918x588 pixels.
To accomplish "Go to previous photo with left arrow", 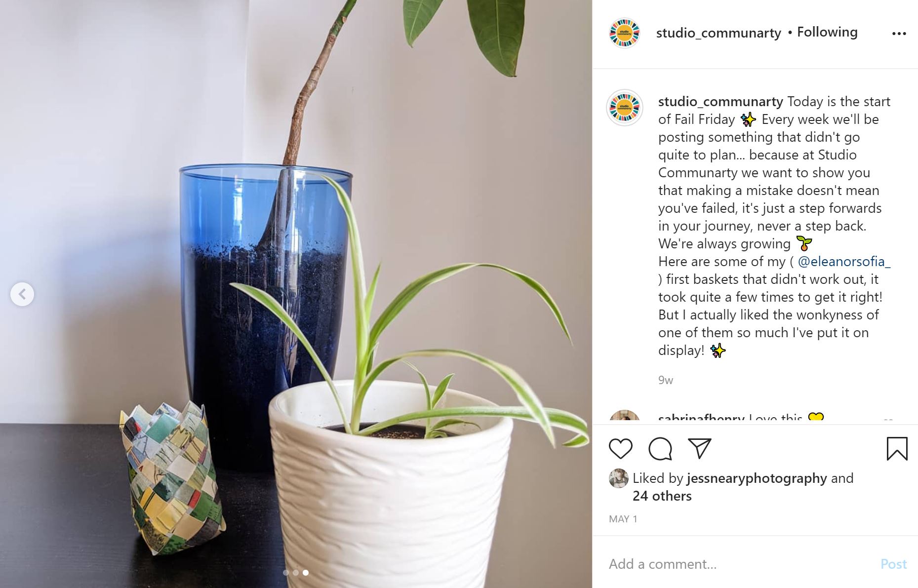I will [x=22, y=294].
